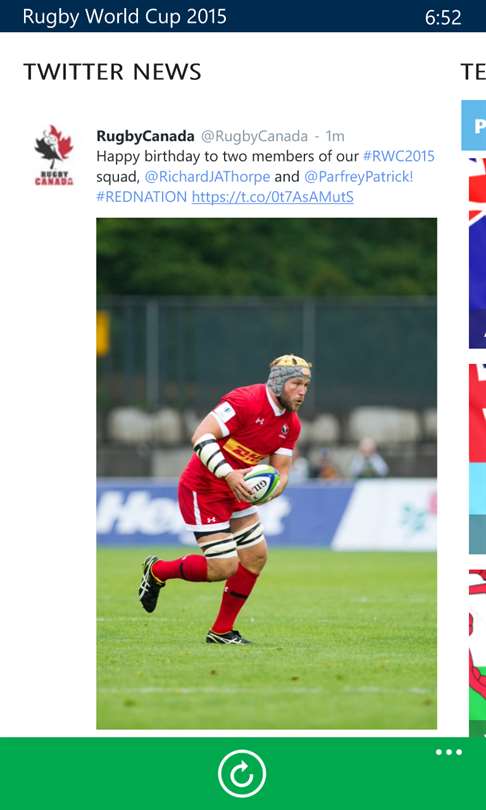Switch to the partially visible TE section
The height and width of the screenshot is (810, 486).
[x=473, y=72]
